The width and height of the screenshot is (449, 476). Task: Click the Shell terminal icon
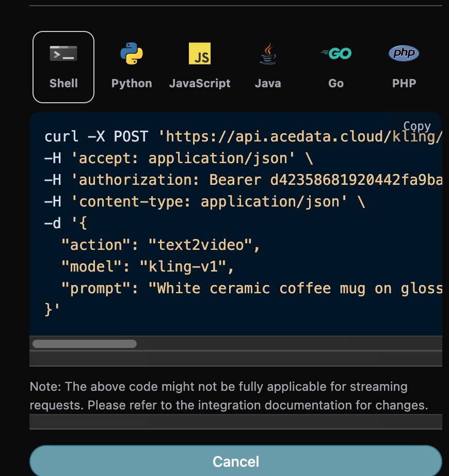(x=63, y=54)
